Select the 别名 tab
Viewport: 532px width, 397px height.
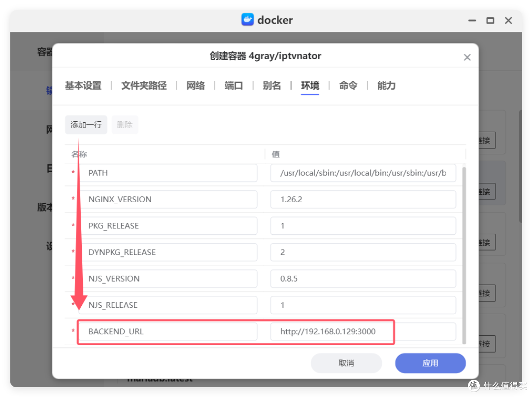tap(271, 85)
